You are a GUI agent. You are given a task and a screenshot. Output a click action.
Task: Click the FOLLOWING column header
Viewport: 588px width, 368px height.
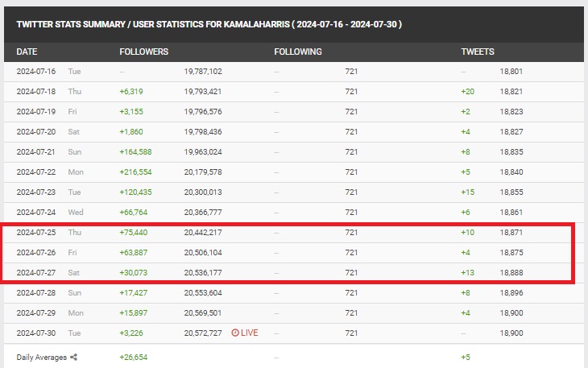pos(298,52)
